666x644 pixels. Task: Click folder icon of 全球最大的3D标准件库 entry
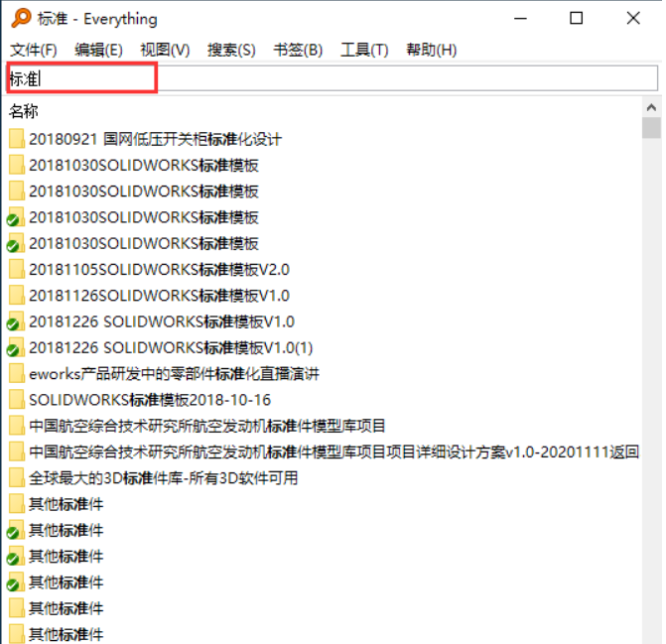[x=17, y=478]
